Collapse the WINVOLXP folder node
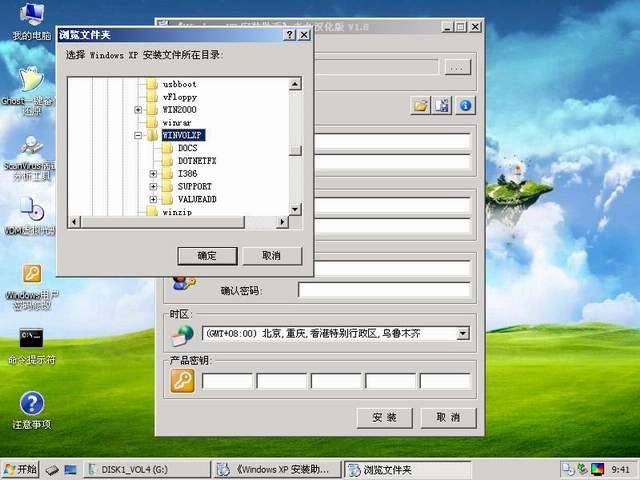 click(x=138, y=135)
